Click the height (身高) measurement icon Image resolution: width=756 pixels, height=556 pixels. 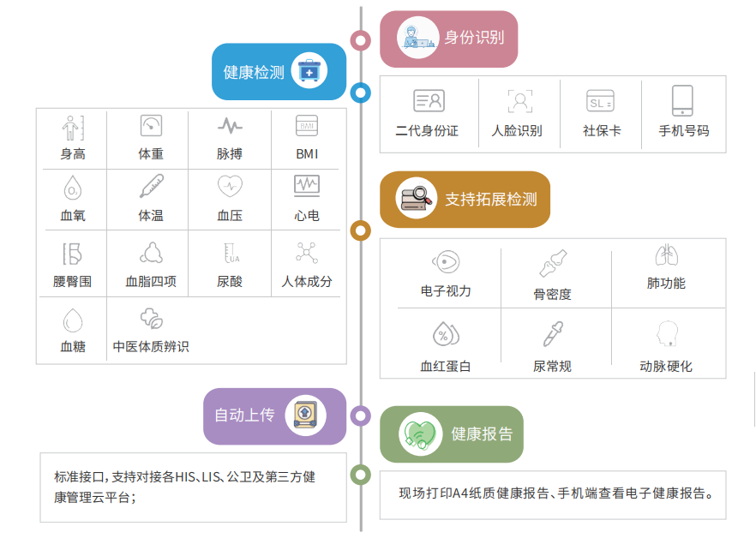[73, 127]
